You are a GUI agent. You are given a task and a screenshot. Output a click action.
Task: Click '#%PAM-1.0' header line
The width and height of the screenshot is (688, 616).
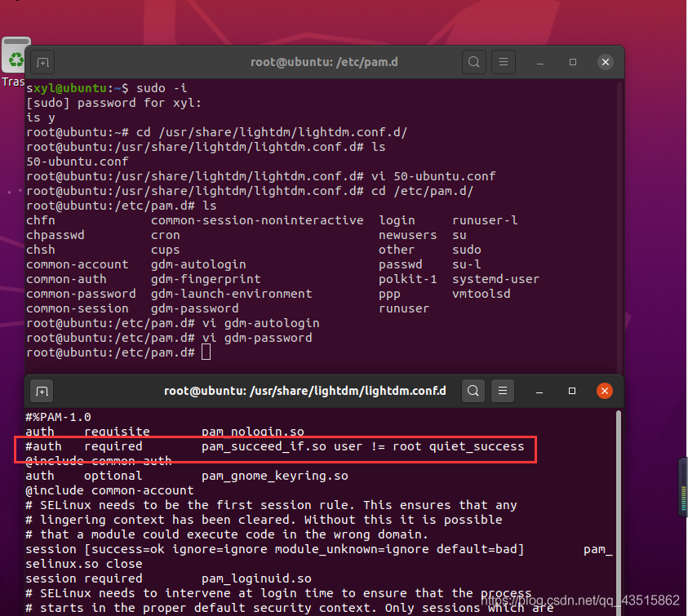coord(59,417)
